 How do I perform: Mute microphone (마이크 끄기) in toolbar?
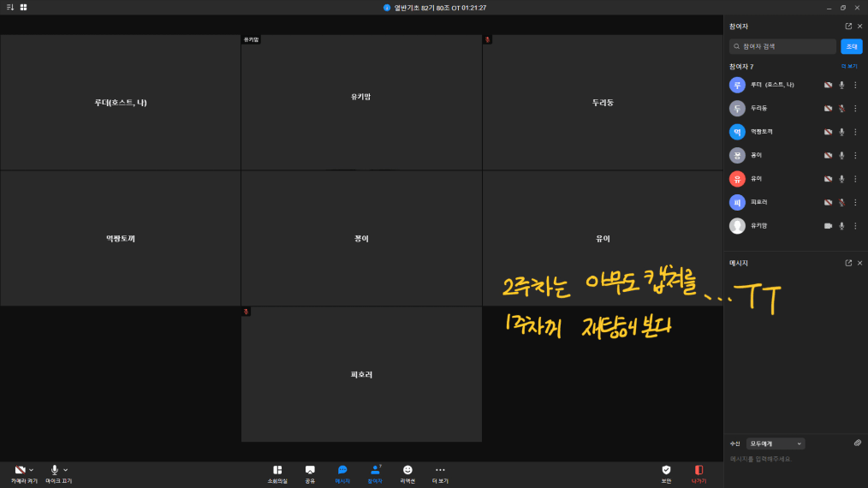(x=54, y=470)
